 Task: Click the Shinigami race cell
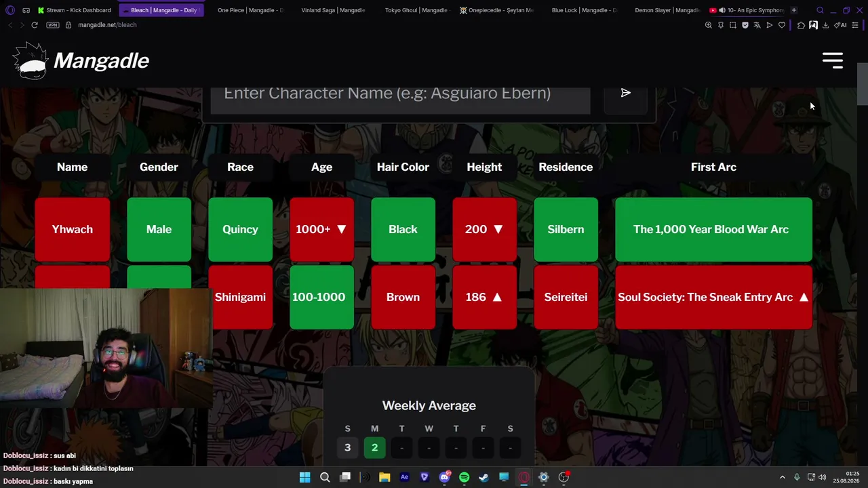pyautogui.click(x=240, y=297)
